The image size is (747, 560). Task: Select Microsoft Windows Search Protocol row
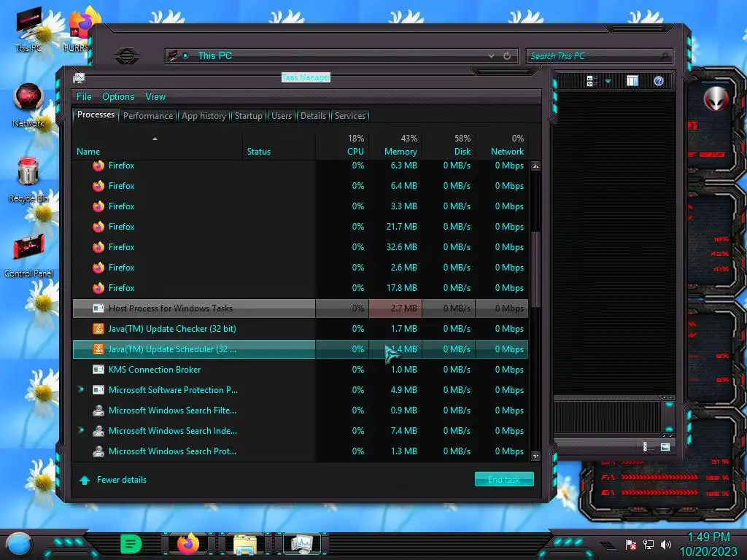[300, 451]
